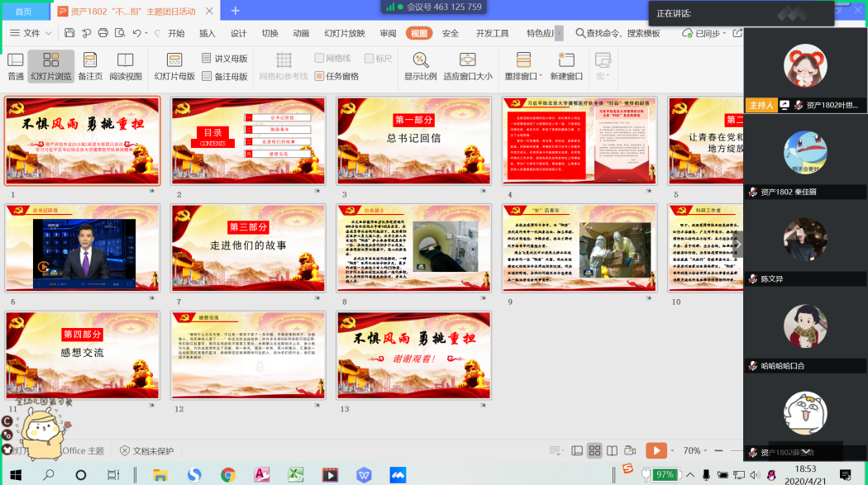
Task: Expand more ribbon tabs with the arrow after 特色应用
Action: point(559,33)
